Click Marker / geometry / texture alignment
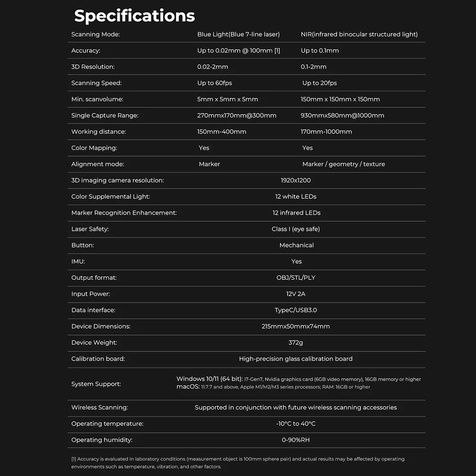Viewport: 476px width, 476px height. (343, 164)
